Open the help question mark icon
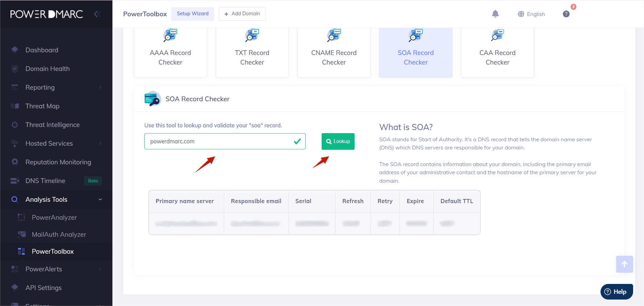This screenshot has width=644, height=306. pos(566,14)
